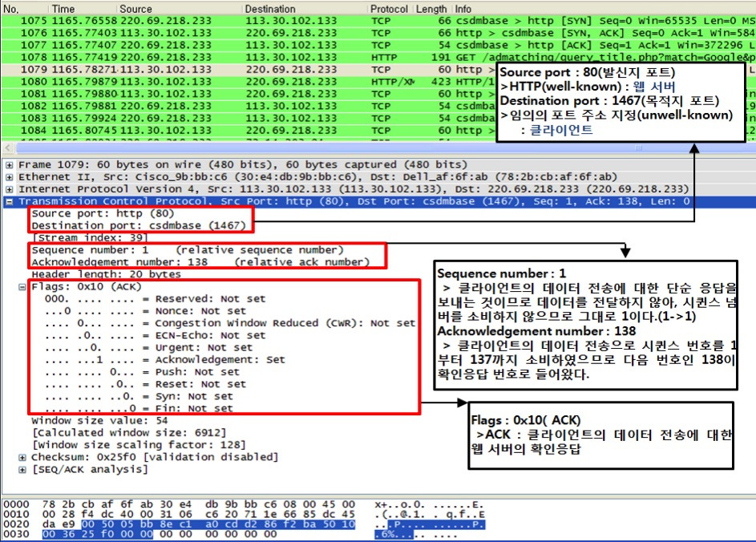The width and height of the screenshot is (756, 542).
Task: Select the 'Syn: Not set' flag line
Action: [x=139, y=396]
